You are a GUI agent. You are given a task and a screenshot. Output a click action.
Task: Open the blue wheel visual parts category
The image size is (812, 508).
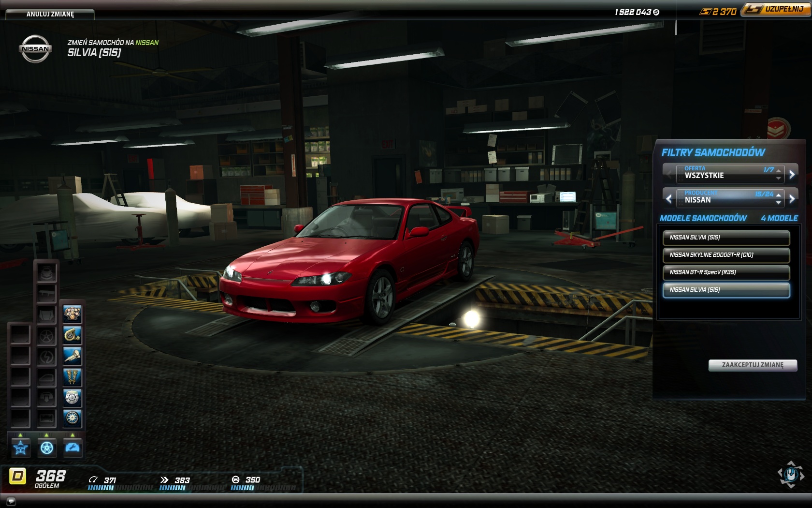(47, 448)
